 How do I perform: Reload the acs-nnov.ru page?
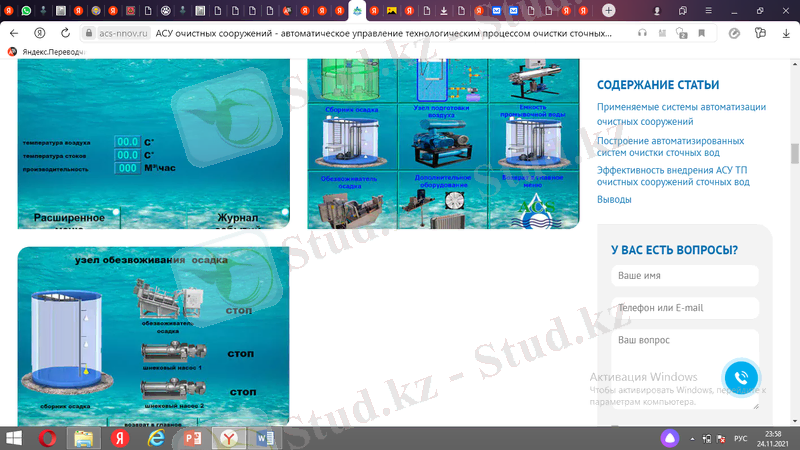pos(65,33)
